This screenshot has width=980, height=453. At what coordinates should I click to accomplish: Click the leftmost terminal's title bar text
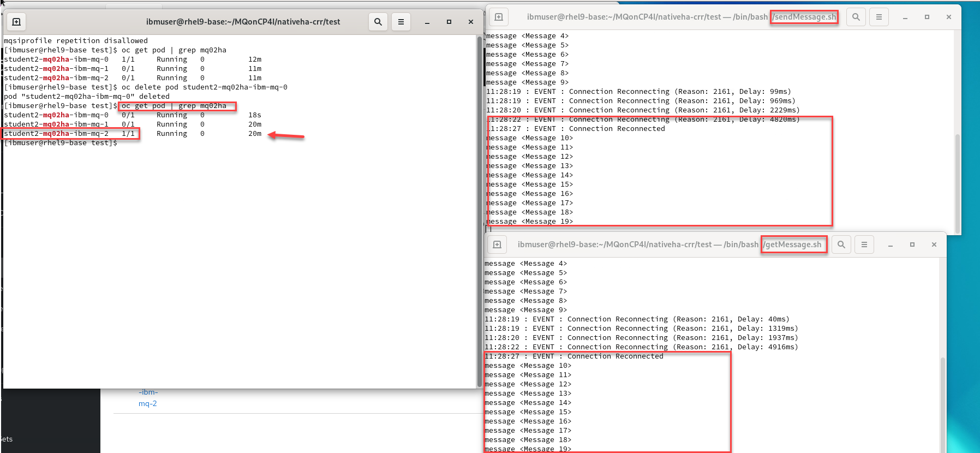tap(243, 22)
